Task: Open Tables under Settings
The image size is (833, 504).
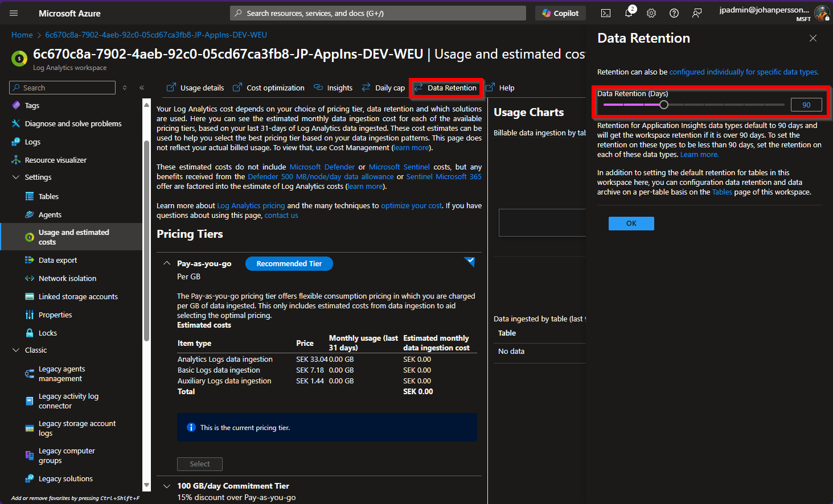Action: 48,196
